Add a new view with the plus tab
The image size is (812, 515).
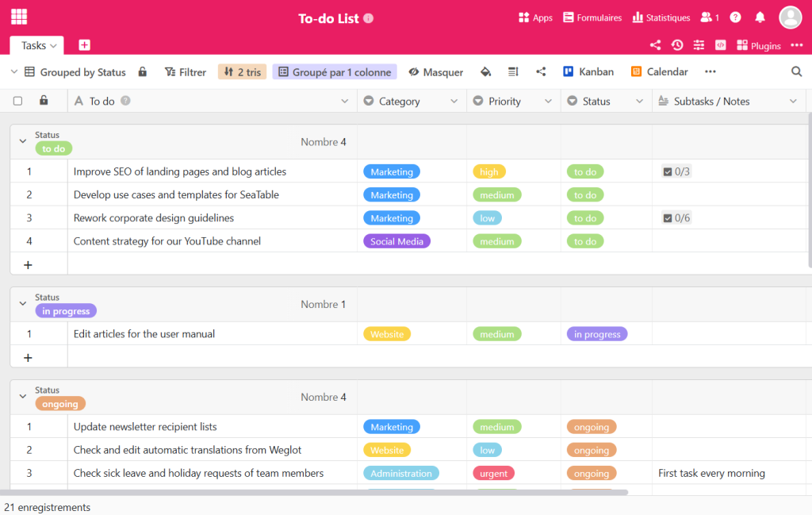click(x=84, y=45)
